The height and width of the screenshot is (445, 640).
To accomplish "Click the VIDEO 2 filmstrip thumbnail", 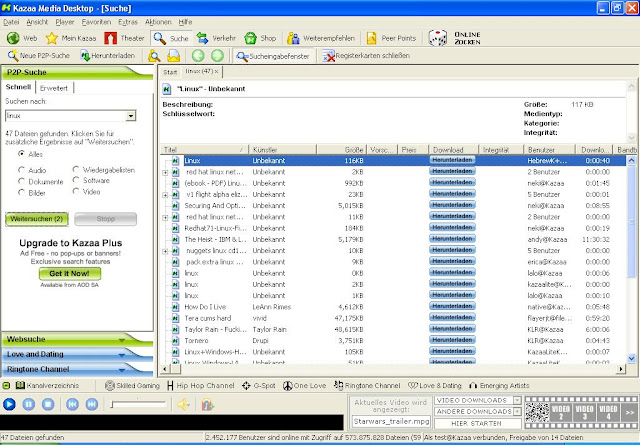I will (x=561, y=412).
